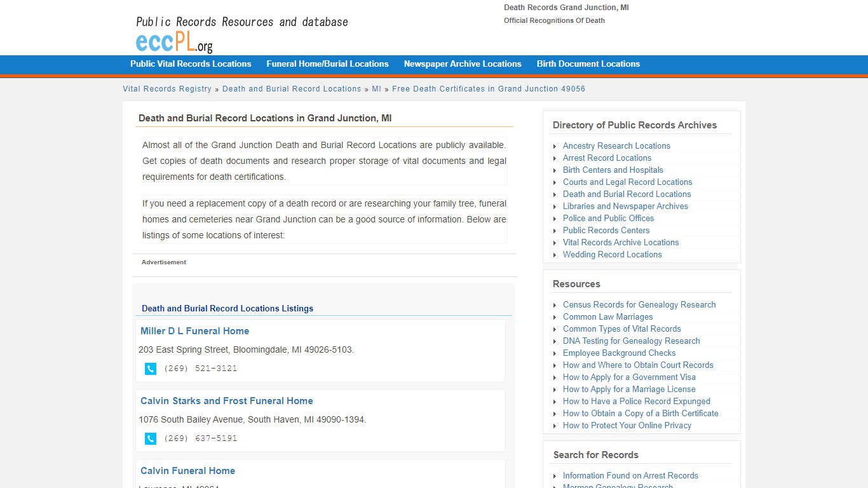This screenshot has height=488, width=868.
Task: Open Police and Public Offices link
Action: pyautogui.click(x=608, y=218)
